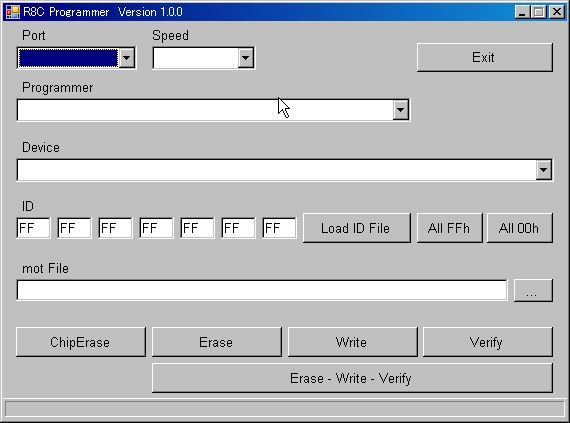Click the Exit button
The width and height of the screenshot is (570, 423).
click(485, 57)
